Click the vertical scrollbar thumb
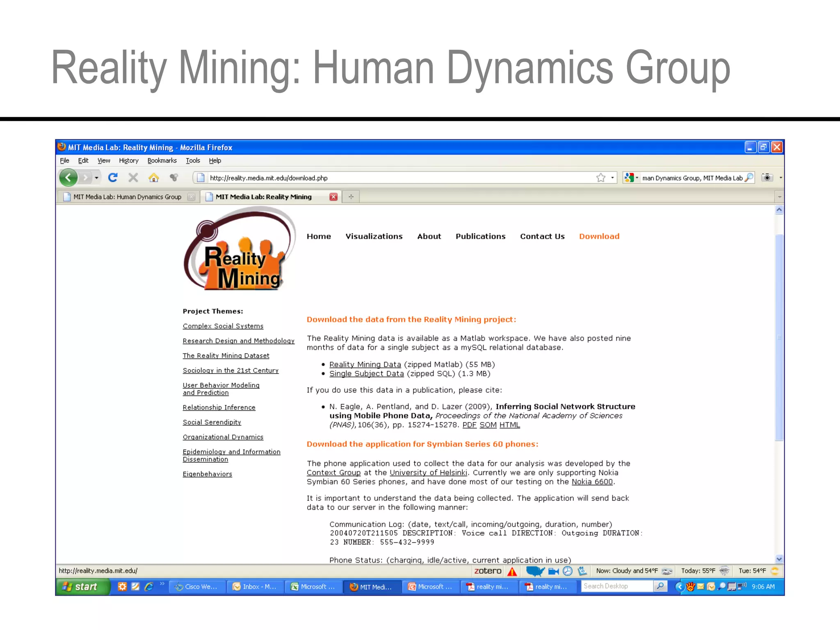 coord(779,337)
